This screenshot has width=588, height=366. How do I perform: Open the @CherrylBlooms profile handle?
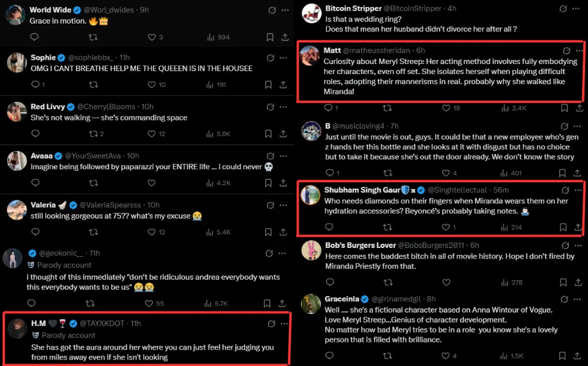click(109, 107)
